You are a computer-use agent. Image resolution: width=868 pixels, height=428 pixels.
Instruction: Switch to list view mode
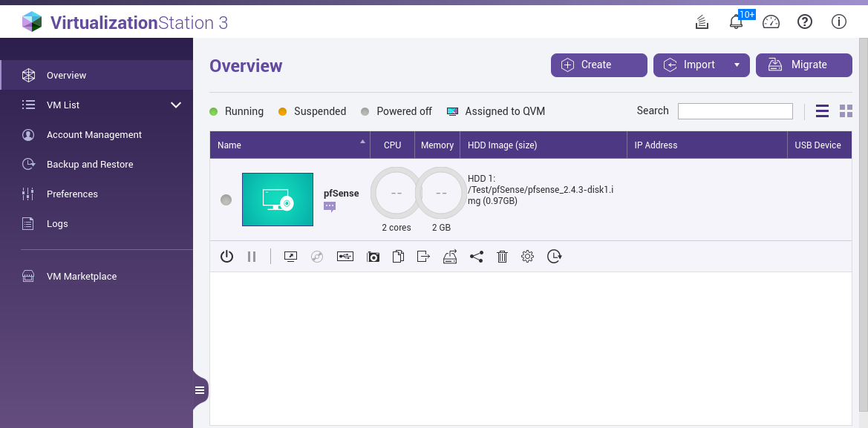822,111
